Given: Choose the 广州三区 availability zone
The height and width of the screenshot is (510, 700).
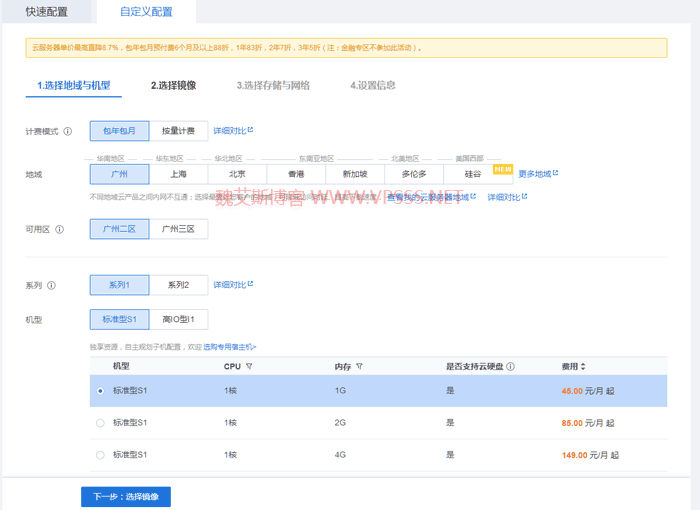Looking at the screenshot, I should point(178,229).
